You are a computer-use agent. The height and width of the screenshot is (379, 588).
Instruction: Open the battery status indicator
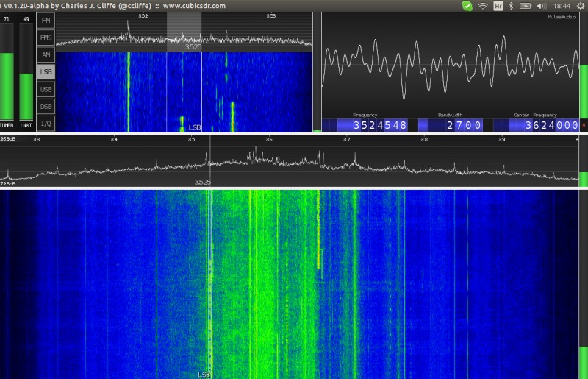point(525,6)
